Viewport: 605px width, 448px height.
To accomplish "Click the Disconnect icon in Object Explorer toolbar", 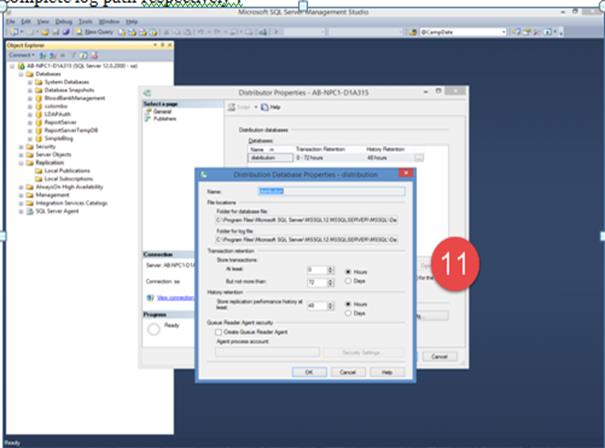I will [53, 56].
